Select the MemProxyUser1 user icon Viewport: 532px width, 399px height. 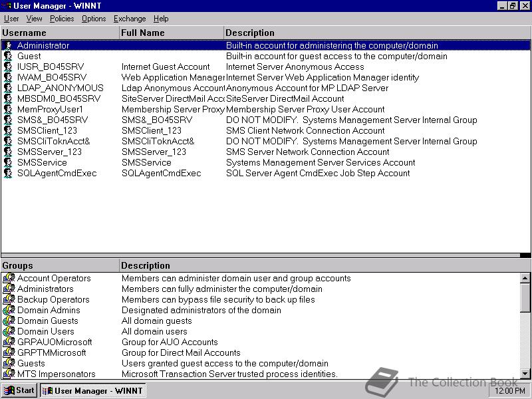(x=8, y=109)
